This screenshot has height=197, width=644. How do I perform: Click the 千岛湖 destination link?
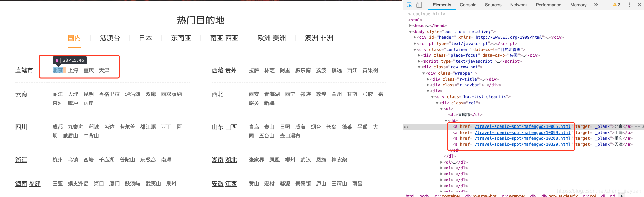[x=107, y=160]
